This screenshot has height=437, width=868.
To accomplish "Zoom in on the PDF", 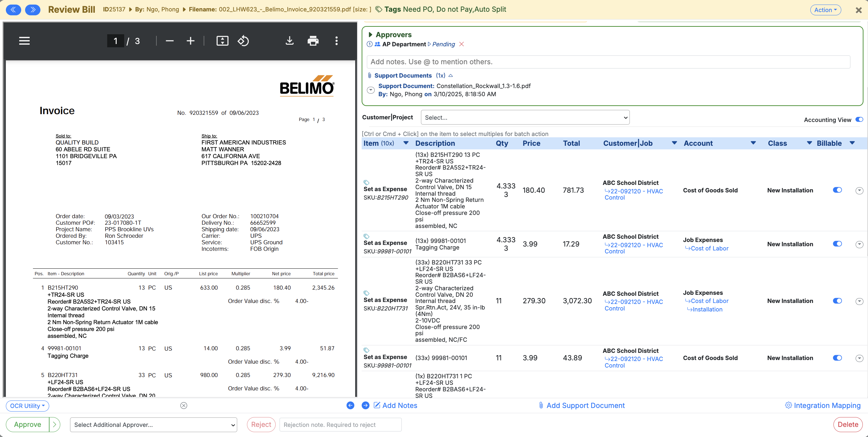I will coord(190,41).
